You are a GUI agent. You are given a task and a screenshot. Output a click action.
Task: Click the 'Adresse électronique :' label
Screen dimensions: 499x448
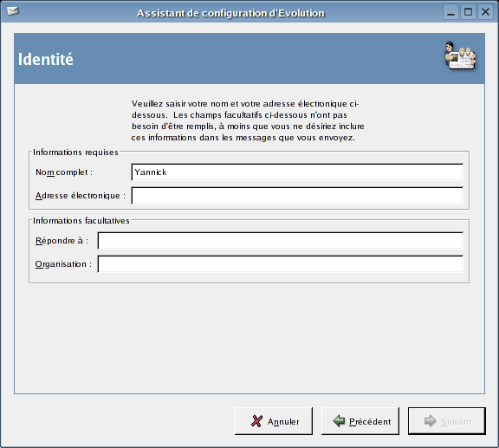81,196
